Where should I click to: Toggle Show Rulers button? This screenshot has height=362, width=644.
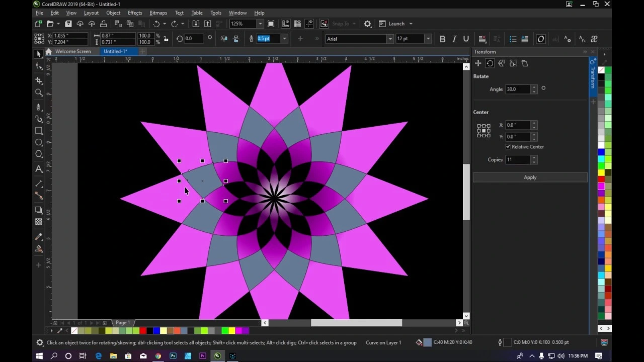(x=286, y=24)
